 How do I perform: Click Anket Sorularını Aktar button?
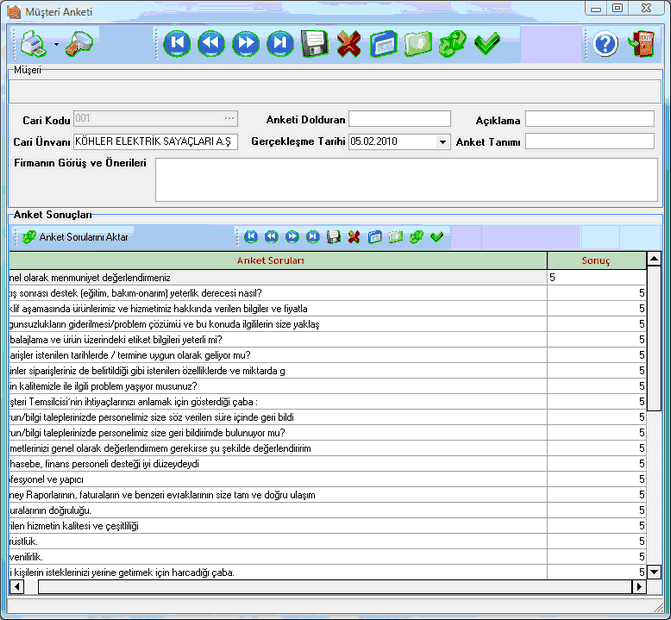75,237
